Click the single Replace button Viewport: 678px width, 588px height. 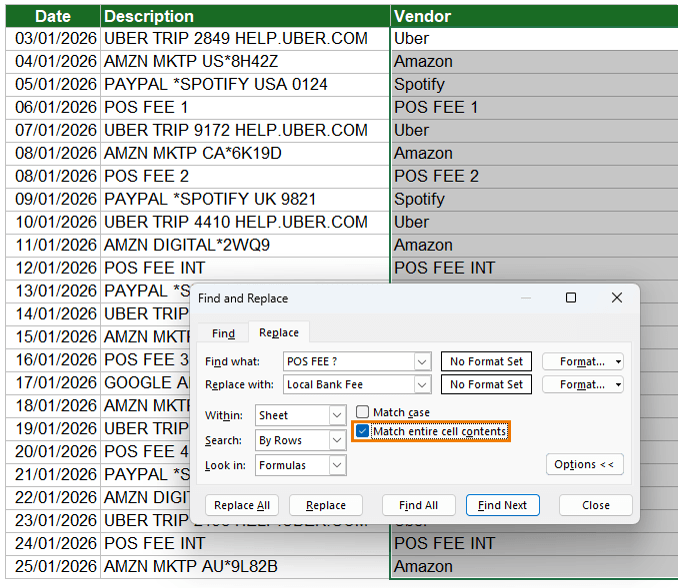(x=326, y=505)
